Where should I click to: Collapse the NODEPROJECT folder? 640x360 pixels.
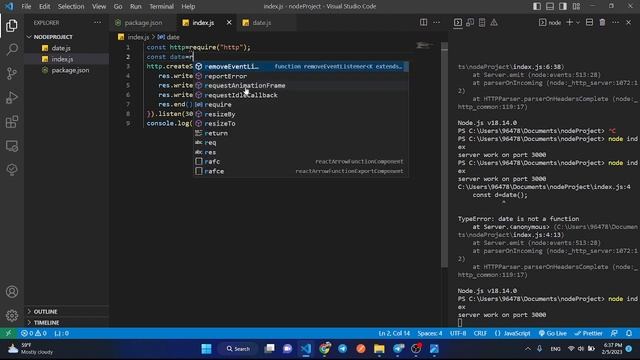click(x=67, y=37)
